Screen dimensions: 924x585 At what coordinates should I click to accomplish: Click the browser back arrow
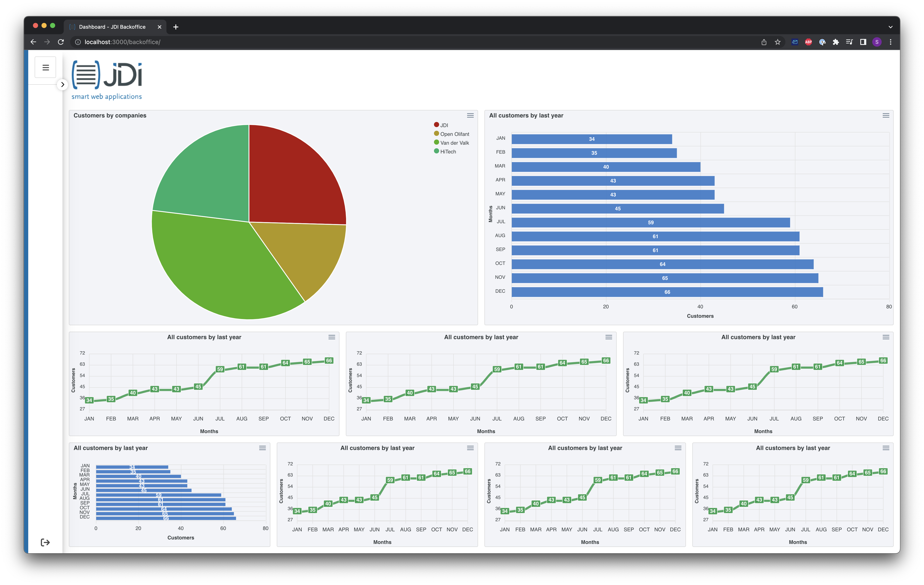click(x=33, y=42)
